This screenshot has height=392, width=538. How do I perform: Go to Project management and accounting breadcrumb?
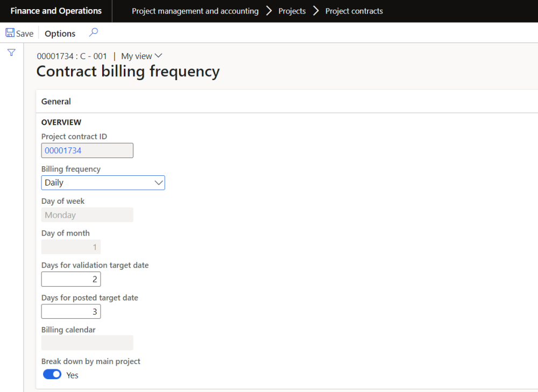click(195, 11)
